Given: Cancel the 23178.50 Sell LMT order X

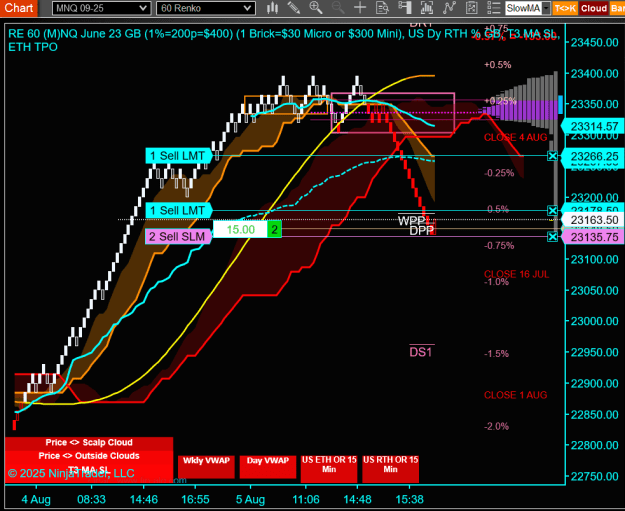Looking at the screenshot, I should point(552,210).
